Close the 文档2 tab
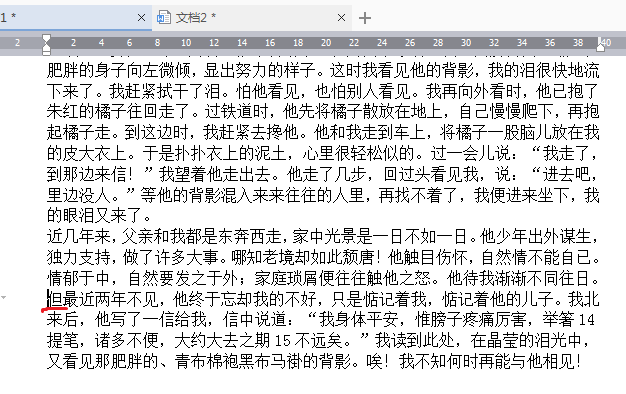This screenshot has height=394, width=626. pyautogui.click(x=341, y=18)
